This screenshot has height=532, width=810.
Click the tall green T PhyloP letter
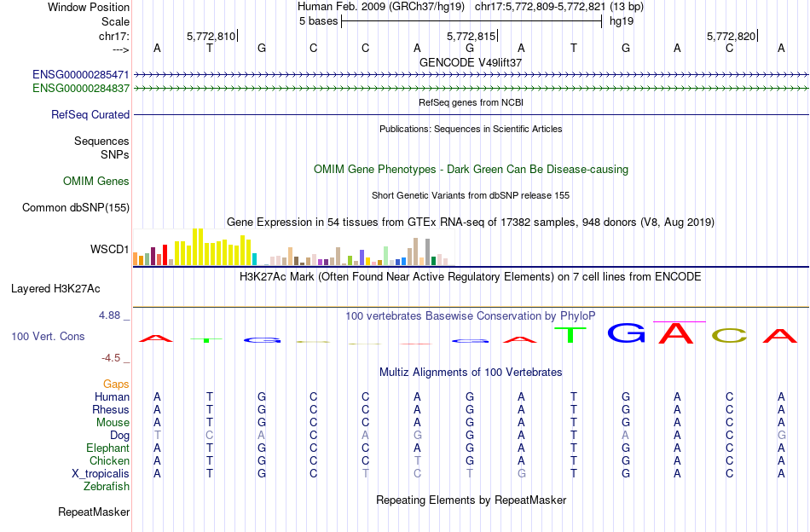tap(570, 335)
